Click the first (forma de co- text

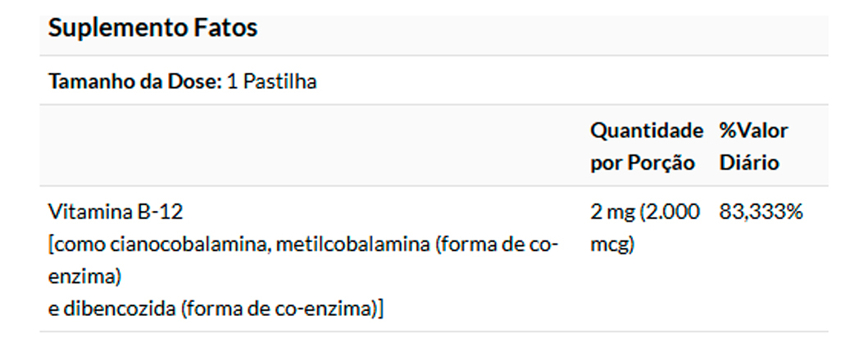click(498, 245)
